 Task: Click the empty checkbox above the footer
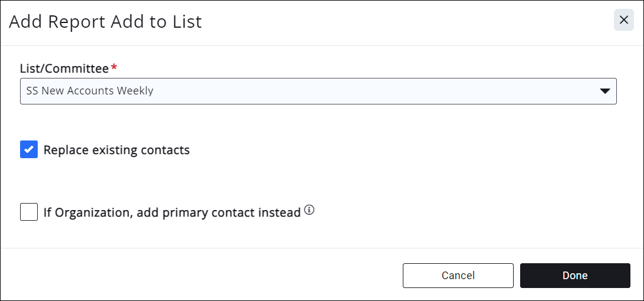click(x=29, y=212)
